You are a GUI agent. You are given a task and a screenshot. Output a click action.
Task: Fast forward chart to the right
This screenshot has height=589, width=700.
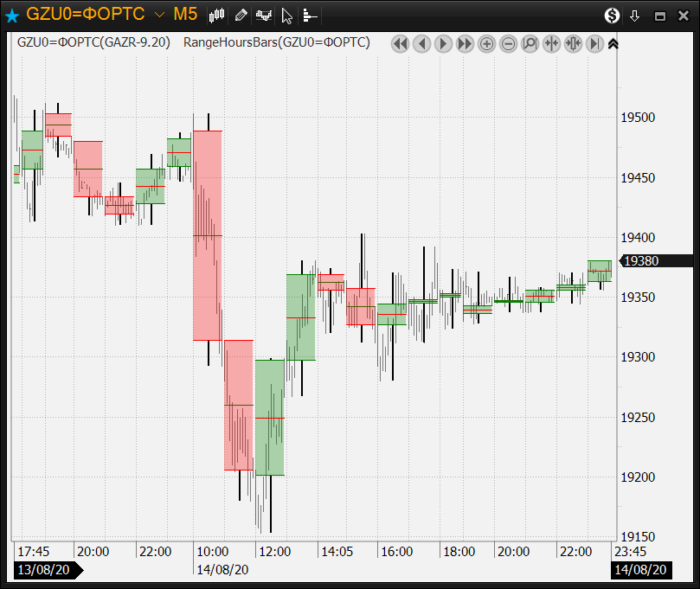click(465, 43)
